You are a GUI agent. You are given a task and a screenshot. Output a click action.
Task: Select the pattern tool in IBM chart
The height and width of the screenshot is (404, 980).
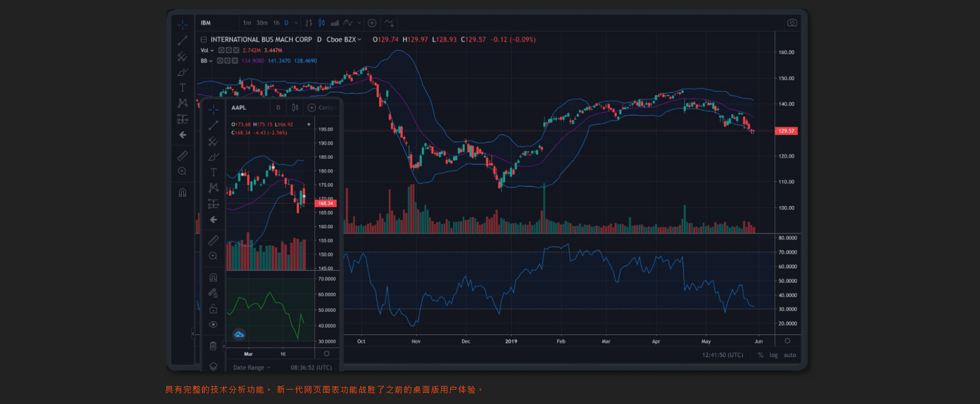[182, 103]
